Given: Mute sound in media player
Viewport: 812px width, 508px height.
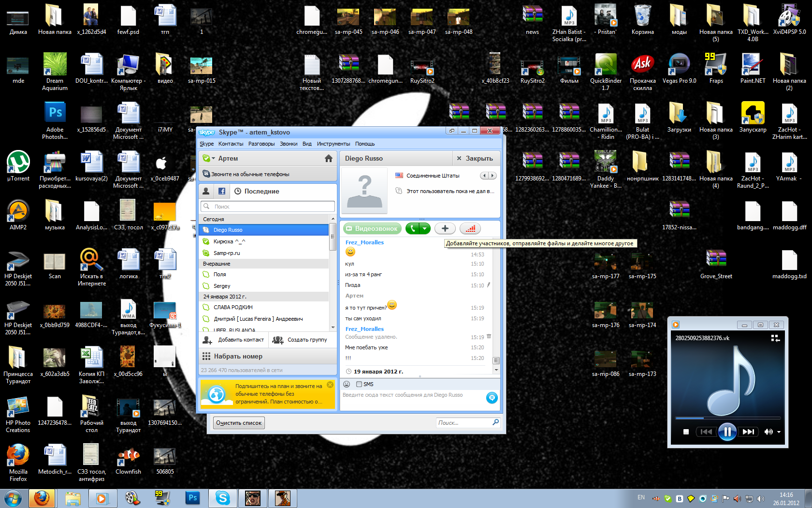Looking at the screenshot, I should point(768,432).
